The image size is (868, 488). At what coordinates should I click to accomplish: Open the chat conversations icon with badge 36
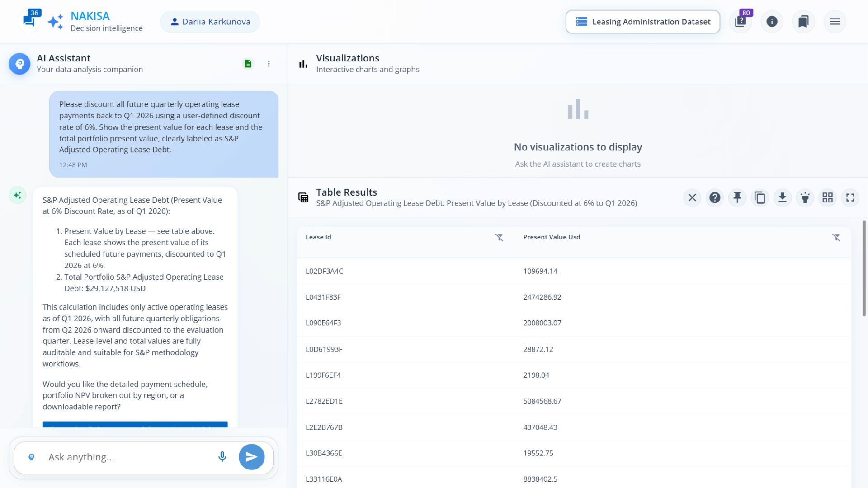(x=29, y=21)
